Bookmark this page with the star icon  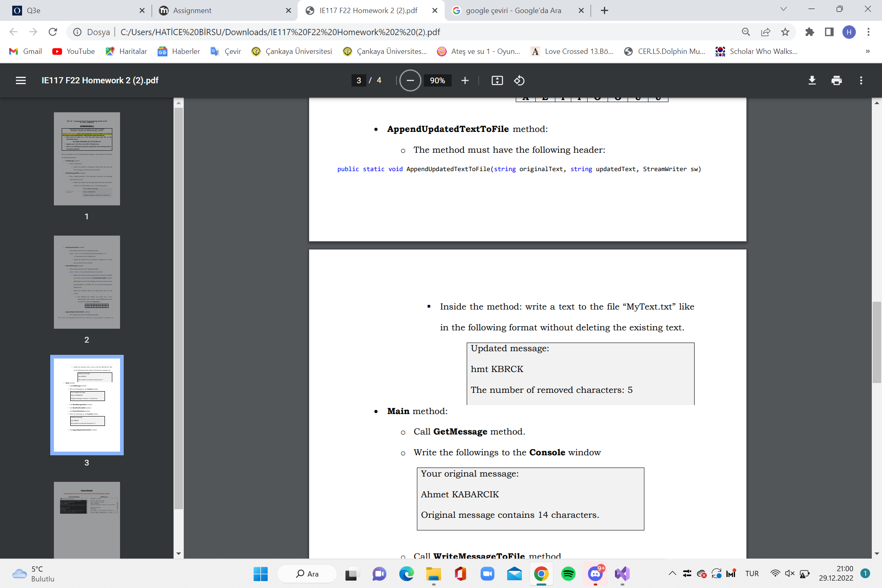pos(785,32)
